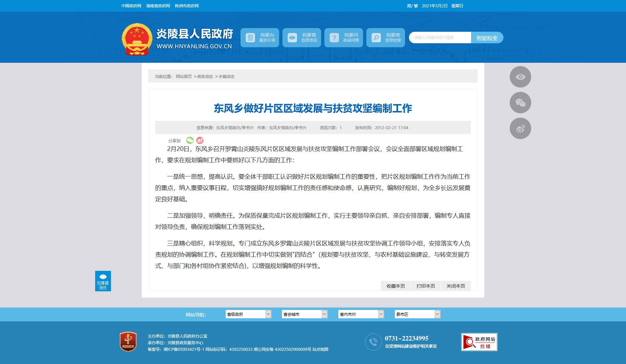
Task: Open 政府网站找错 error report icon
Action: 479,342
